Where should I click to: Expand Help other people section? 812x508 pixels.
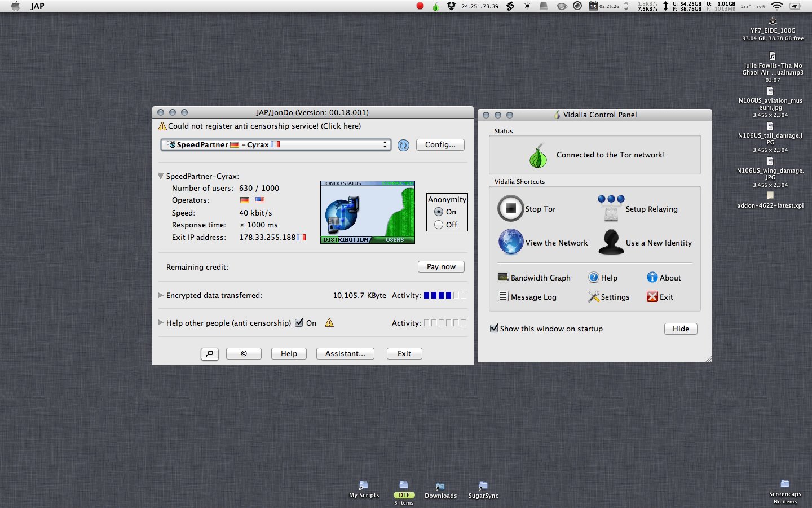point(161,323)
